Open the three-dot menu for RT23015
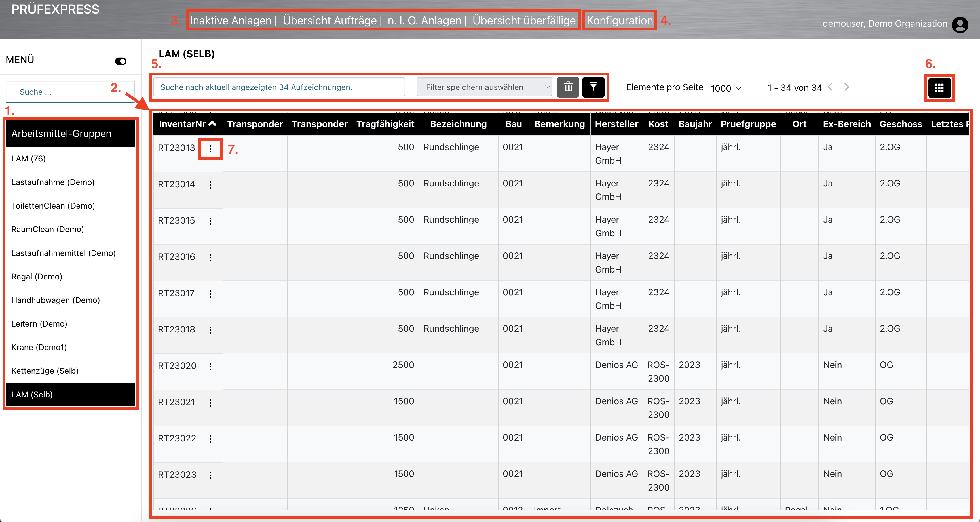Screen dimensions: 980x522 click(210, 221)
